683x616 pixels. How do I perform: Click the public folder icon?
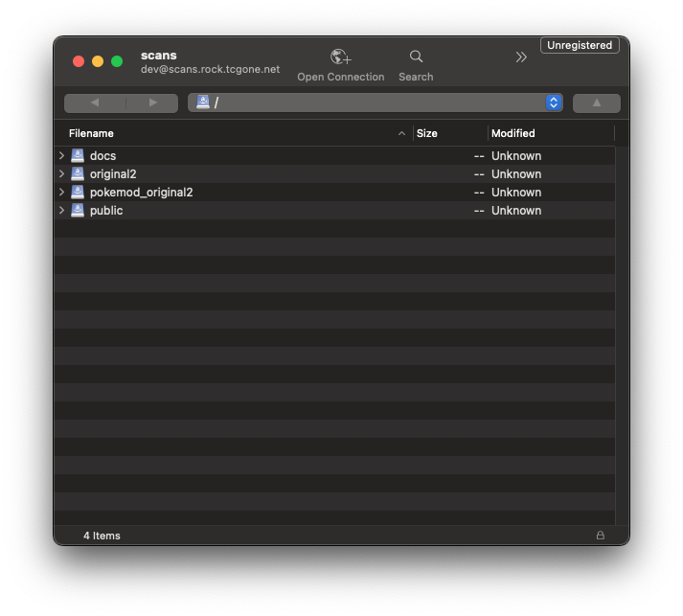click(x=78, y=210)
